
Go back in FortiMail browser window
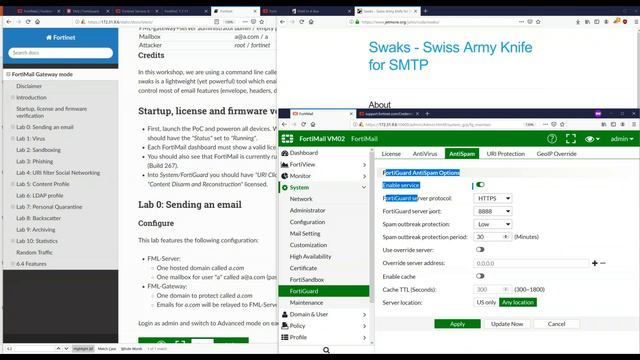[x=284, y=124]
